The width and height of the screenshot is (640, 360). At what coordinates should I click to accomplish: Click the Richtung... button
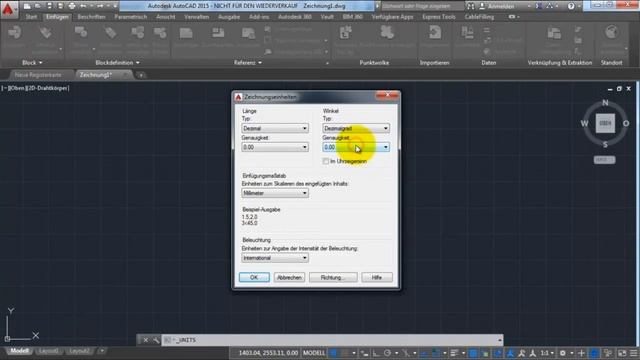tap(333, 278)
